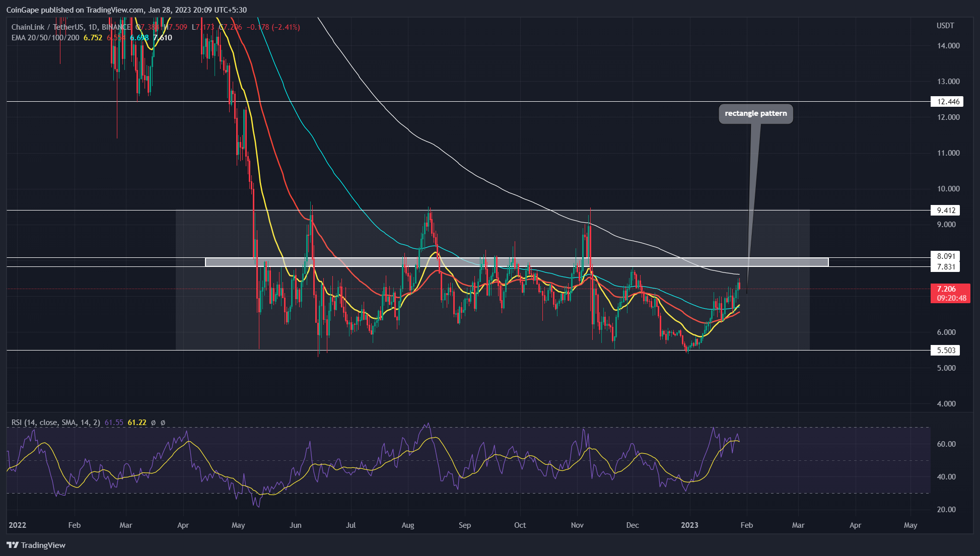Screen dimensions: 980x556
Task: Click the price change −0.178 (−2.41%)
Action: (273, 27)
